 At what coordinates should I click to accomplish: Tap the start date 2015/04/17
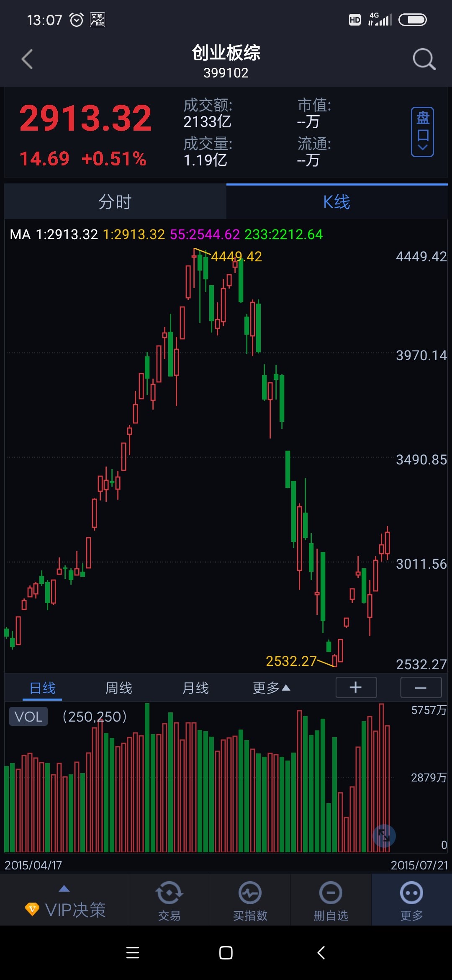pos(33,865)
